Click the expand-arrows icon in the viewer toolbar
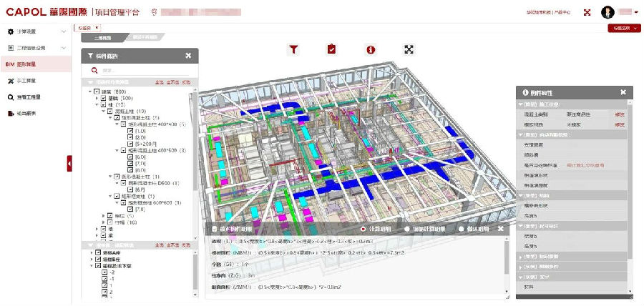The width and height of the screenshot is (644, 306). point(409,49)
